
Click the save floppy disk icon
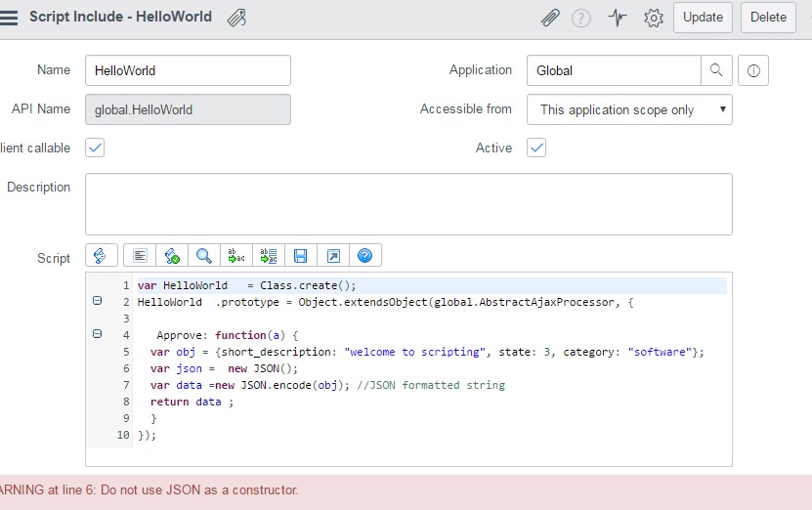click(x=300, y=255)
